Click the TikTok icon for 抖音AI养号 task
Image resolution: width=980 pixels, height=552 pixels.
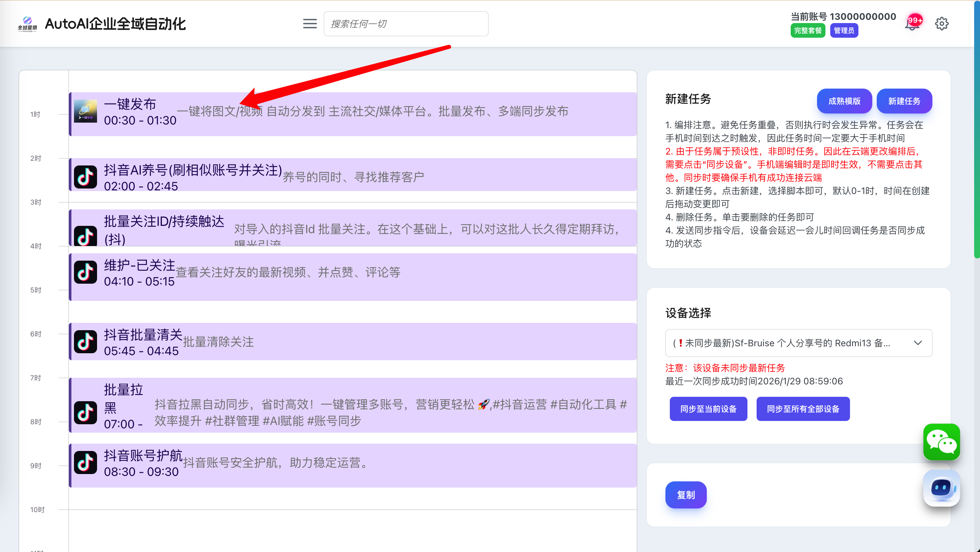click(85, 177)
